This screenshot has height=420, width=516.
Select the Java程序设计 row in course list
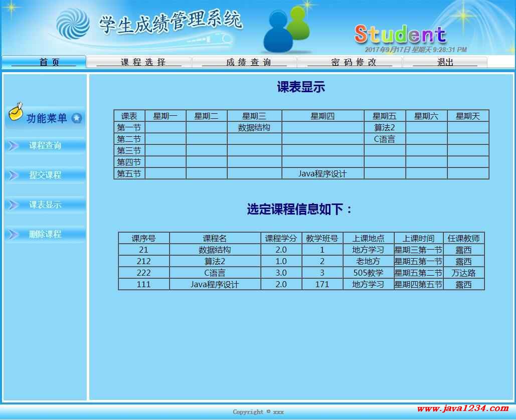[x=215, y=285]
